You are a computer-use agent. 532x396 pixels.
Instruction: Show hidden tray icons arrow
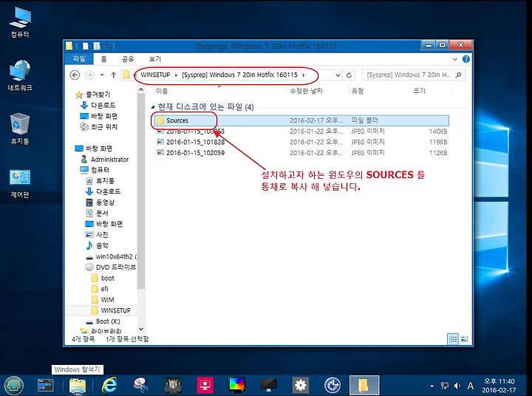(432, 386)
